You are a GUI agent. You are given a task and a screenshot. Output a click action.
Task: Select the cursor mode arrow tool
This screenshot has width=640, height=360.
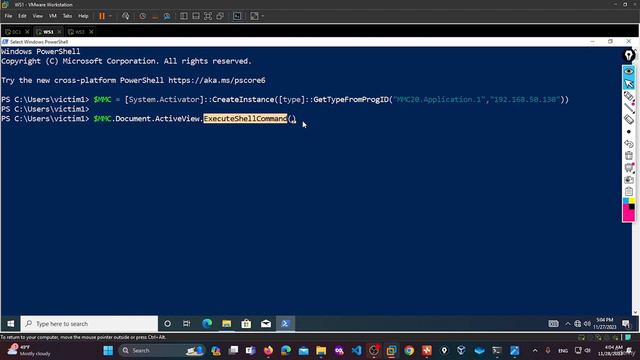tap(629, 84)
